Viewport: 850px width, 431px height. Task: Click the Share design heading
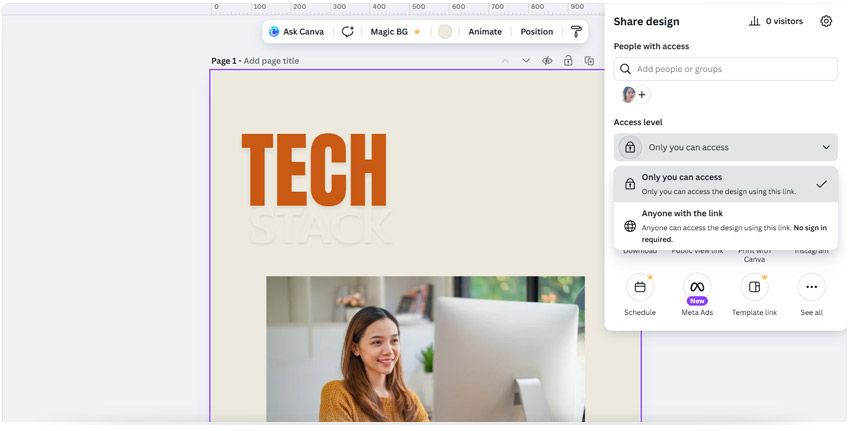coord(646,22)
